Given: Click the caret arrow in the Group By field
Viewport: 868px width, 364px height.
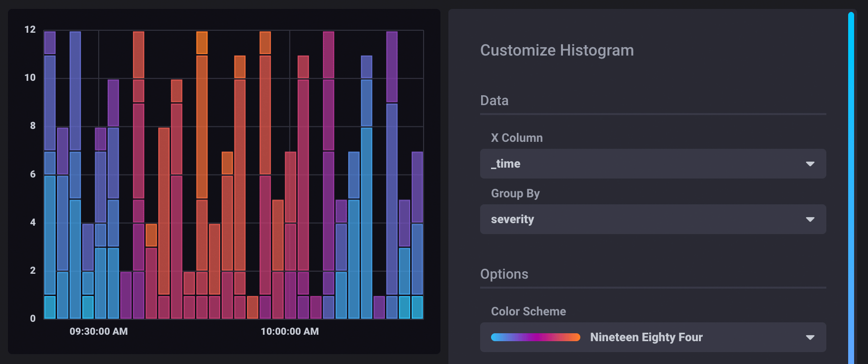Looking at the screenshot, I should (810, 219).
